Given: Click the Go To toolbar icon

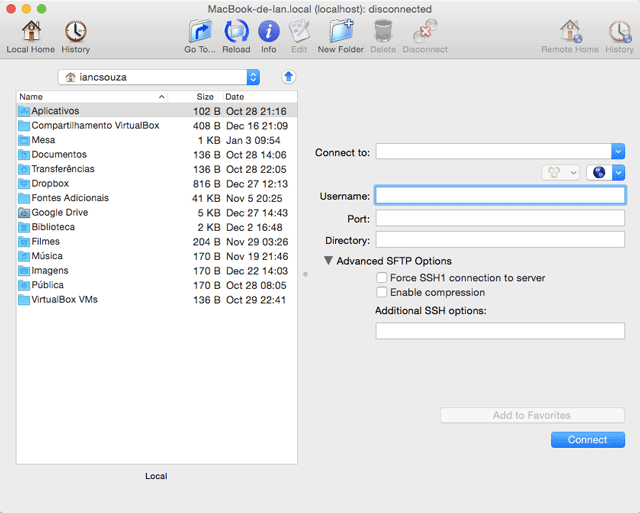Looking at the screenshot, I should tap(200, 33).
